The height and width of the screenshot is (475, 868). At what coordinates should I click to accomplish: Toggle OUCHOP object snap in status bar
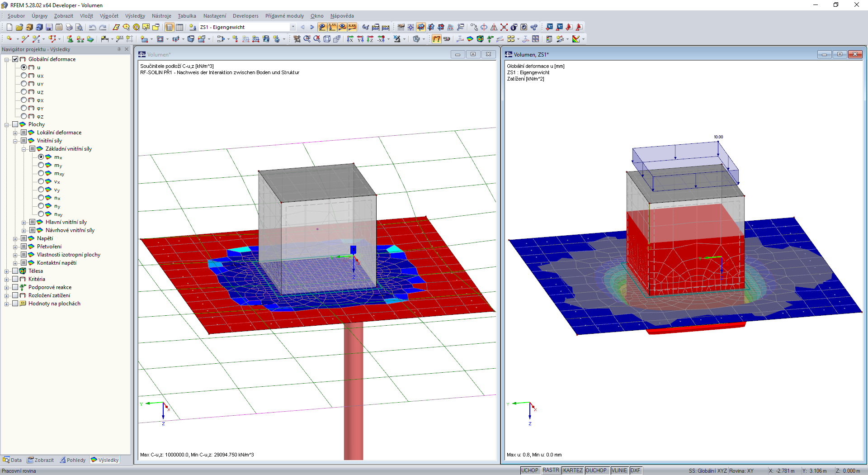596,470
